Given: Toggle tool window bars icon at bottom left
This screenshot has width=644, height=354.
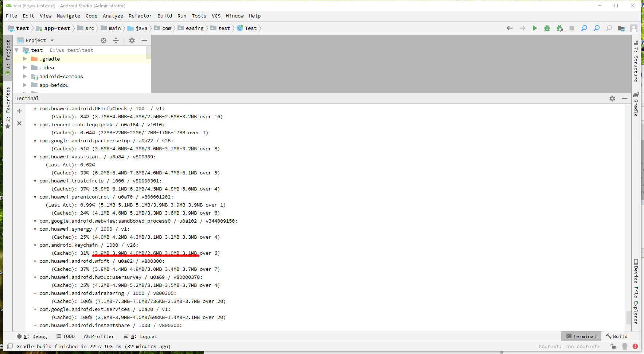Looking at the screenshot, I should tap(10, 346).
